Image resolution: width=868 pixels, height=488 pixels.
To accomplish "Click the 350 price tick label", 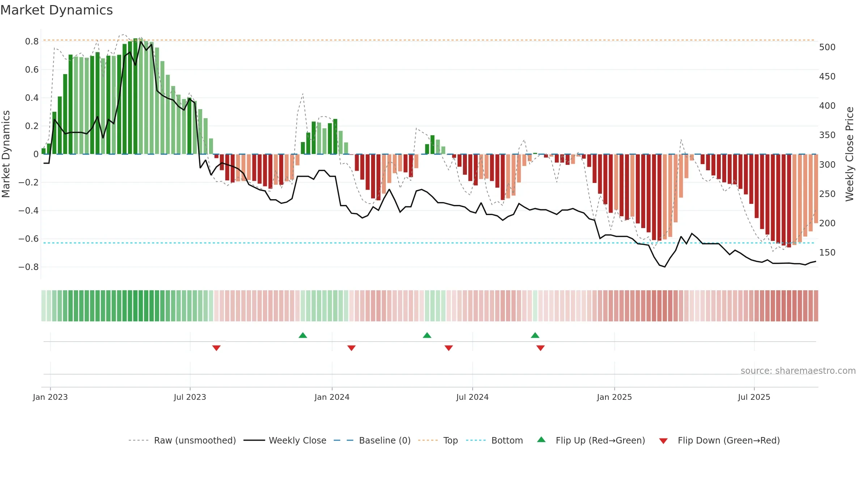I will tap(827, 135).
